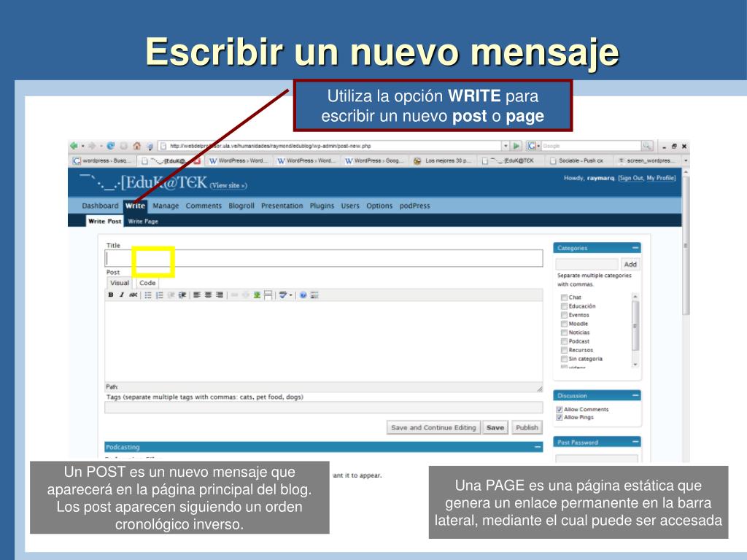This screenshot has height=560, width=747.
Task: Go to the browser Home icon
Action: (x=136, y=146)
